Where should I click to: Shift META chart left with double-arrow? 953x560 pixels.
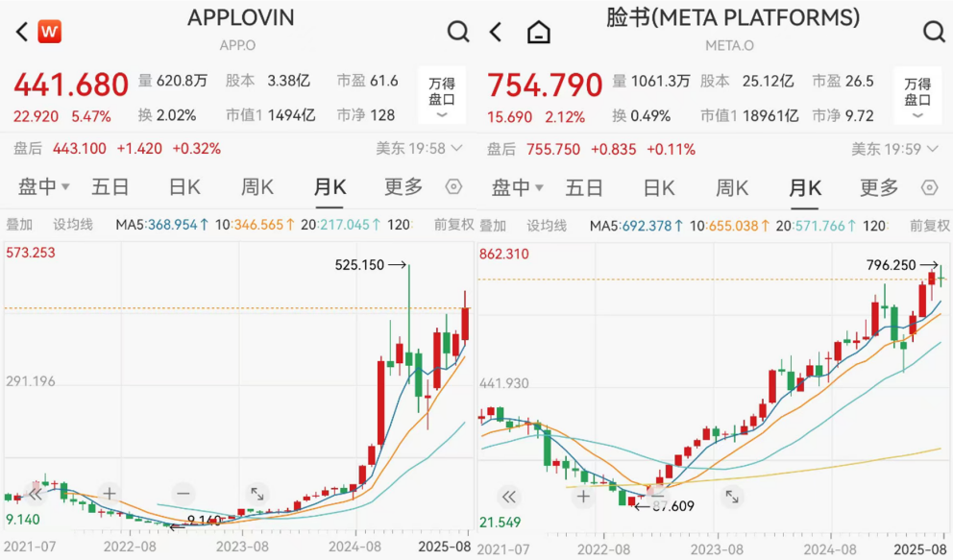click(x=509, y=498)
